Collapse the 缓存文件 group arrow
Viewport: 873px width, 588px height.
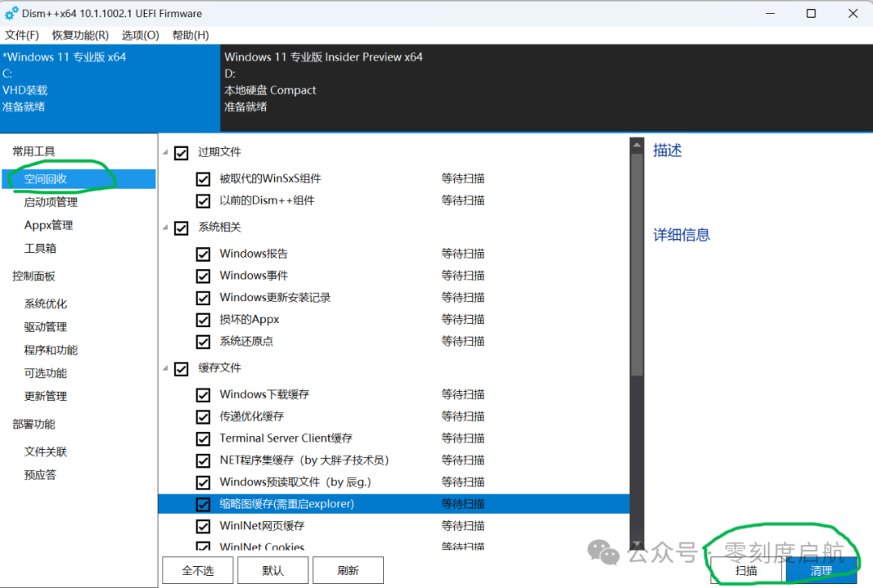pos(166,367)
